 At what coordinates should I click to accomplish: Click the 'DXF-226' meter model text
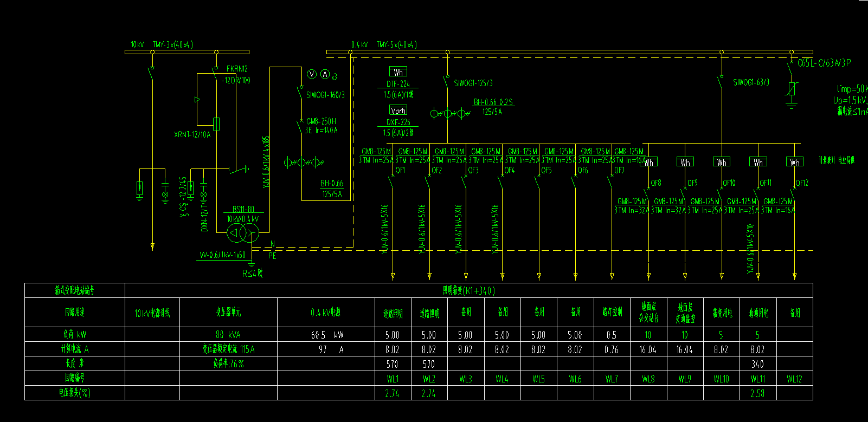coord(398,122)
